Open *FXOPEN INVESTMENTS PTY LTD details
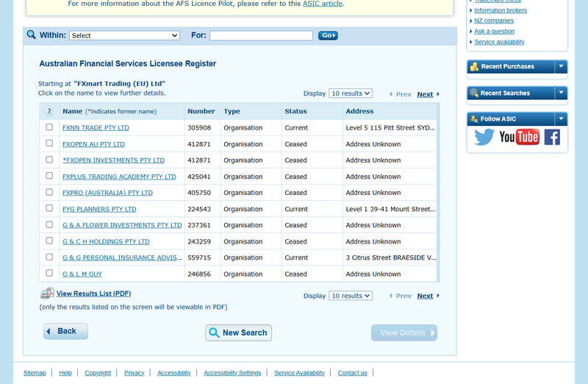The image size is (588, 384). 114,160
